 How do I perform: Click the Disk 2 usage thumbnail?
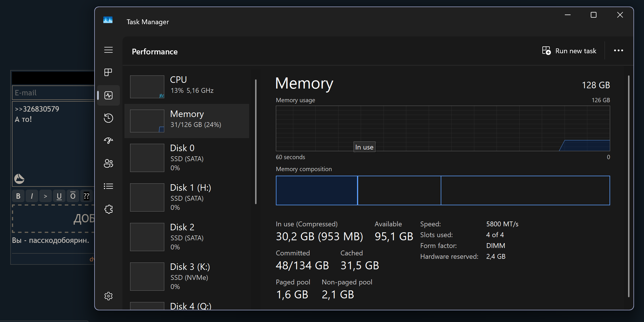click(x=147, y=237)
